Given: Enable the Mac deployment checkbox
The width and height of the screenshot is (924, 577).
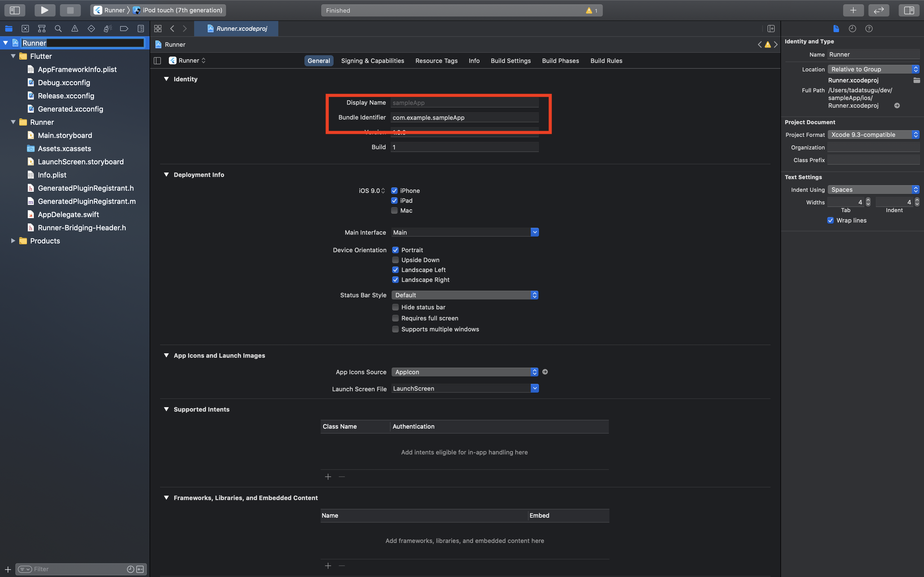Looking at the screenshot, I should [394, 211].
